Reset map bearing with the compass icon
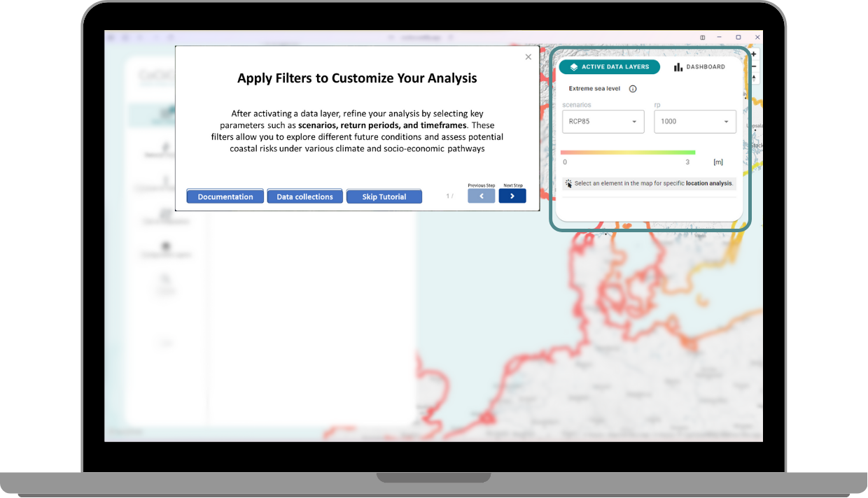868x498 pixels. pos(754,78)
